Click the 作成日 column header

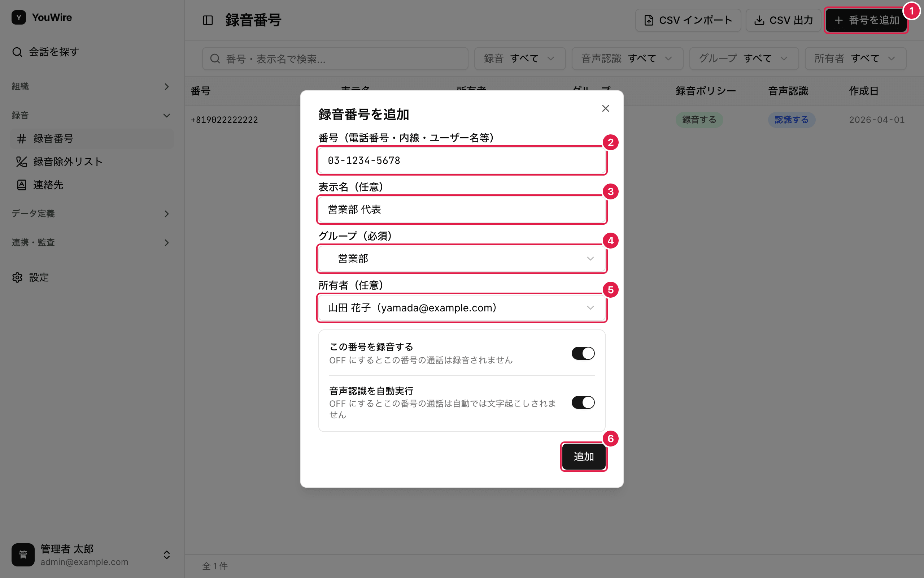[x=864, y=91]
